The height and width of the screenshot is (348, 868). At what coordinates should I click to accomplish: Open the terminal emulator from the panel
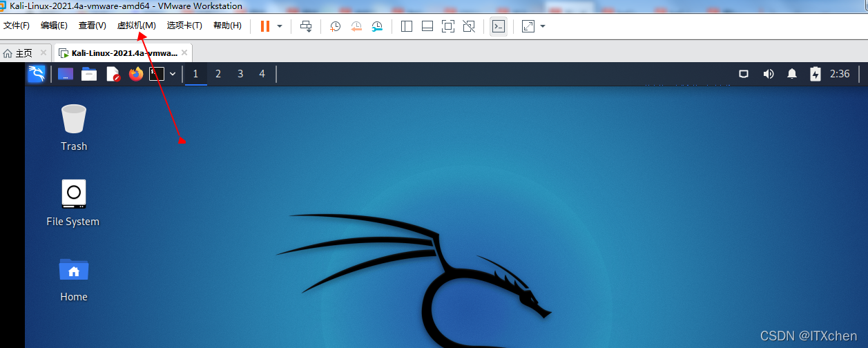coord(157,74)
